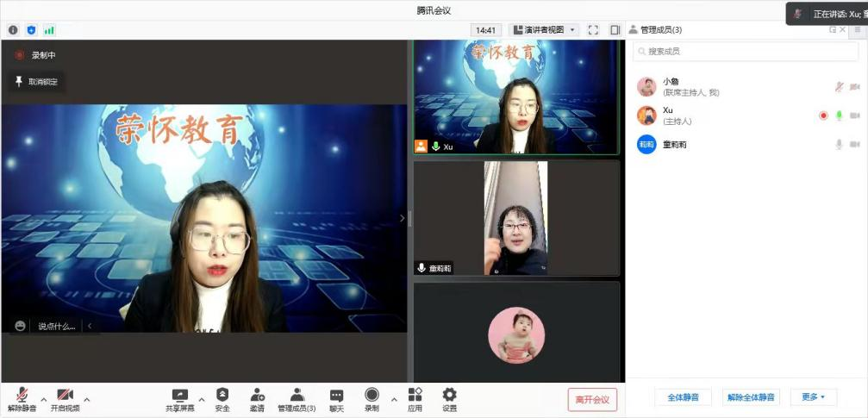
Task: Select member Xu in list
Action: (747, 115)
